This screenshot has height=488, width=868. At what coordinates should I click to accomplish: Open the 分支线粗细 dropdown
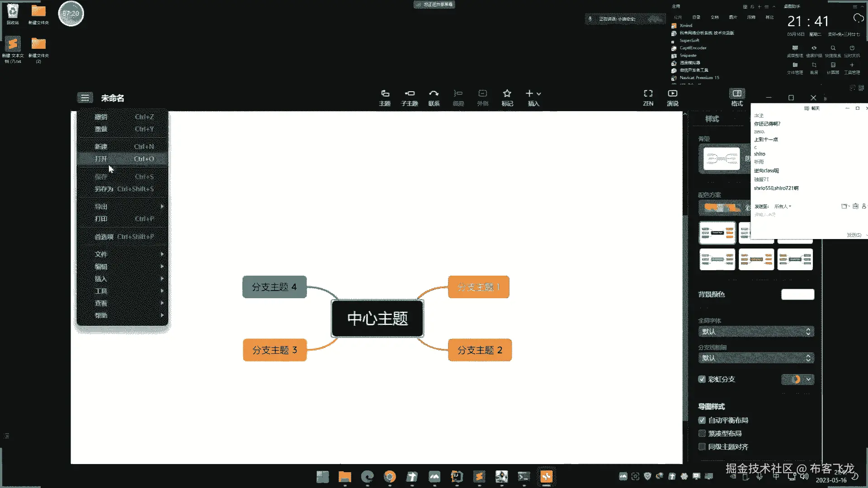point(756,358)
